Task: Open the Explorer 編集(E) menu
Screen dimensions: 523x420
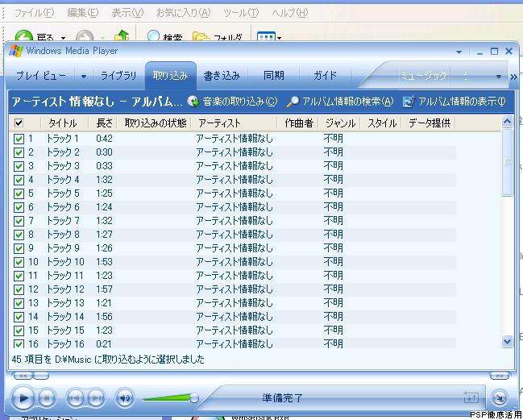Action: [83, 13]
